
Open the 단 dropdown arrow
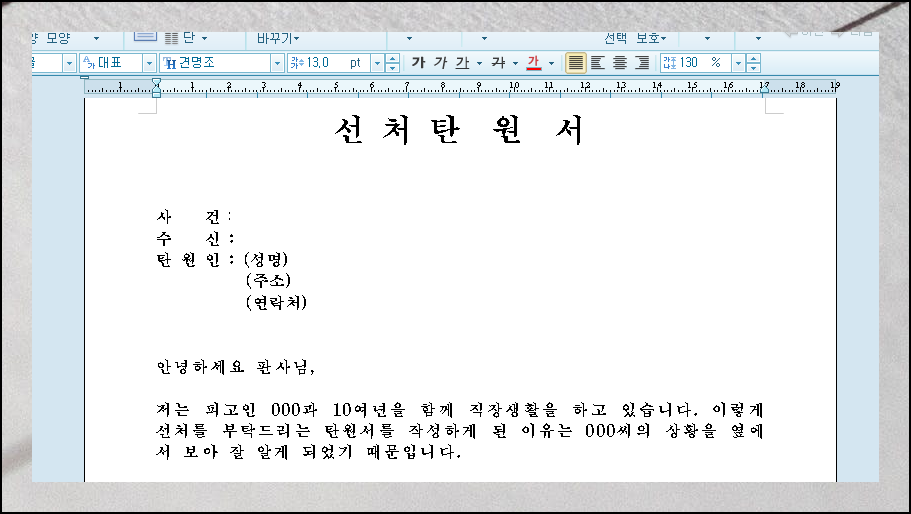tap(205, 39)
